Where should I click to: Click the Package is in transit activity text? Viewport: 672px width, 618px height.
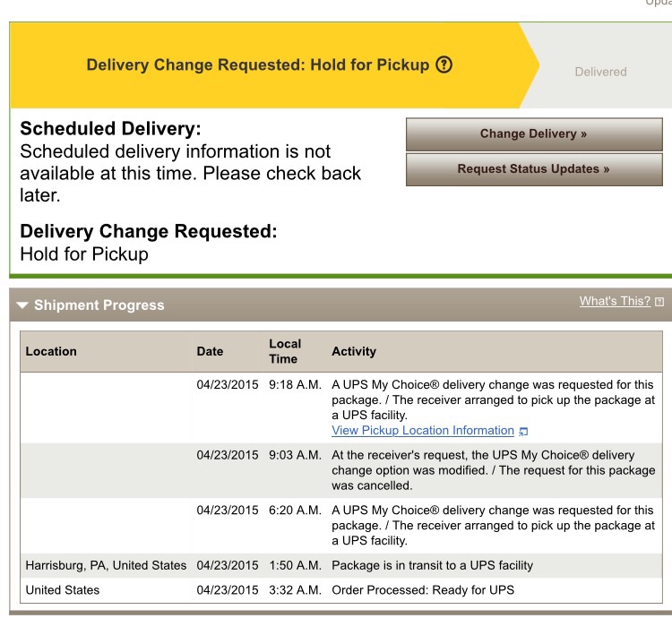tap(432, 565)
